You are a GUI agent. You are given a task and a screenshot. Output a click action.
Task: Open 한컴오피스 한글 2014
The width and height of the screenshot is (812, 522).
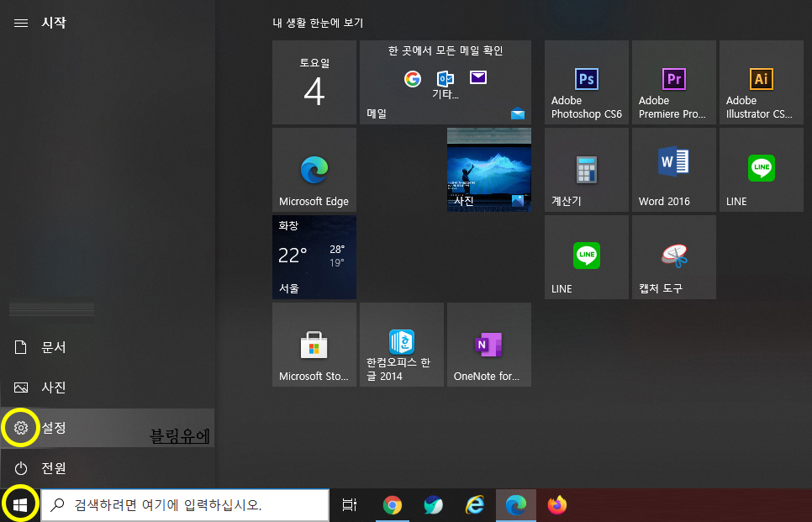point(402,345)
